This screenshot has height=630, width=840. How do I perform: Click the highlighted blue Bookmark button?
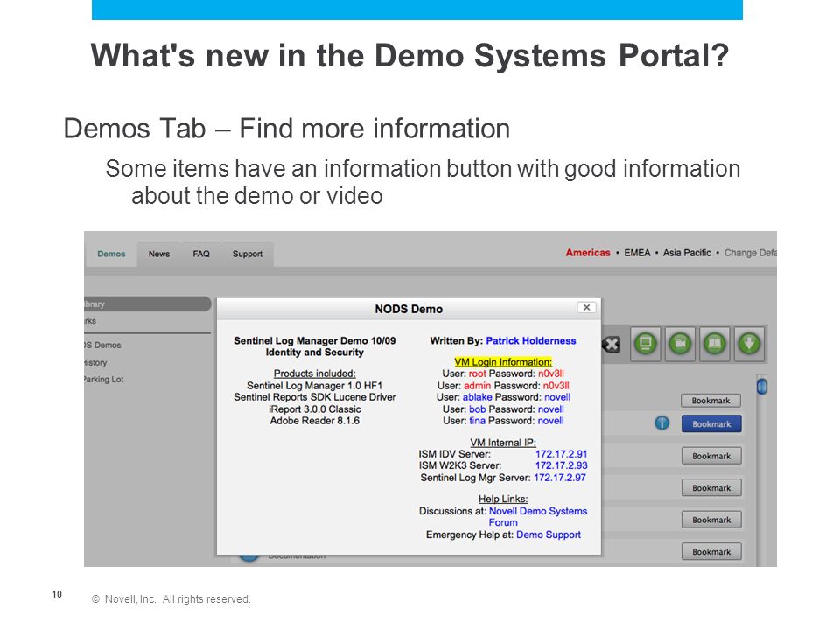(711, 423)
